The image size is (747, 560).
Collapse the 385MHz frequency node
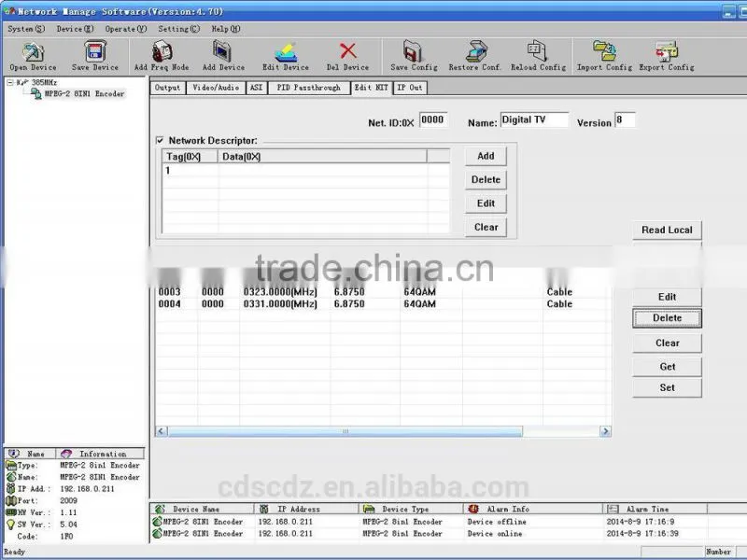coord(10,83)
